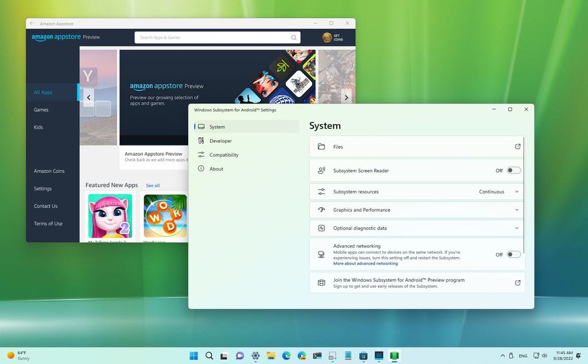Image resolution: width=588 pixels, height=364 pixels.
Task: Enable the Subsystem Screen Reader toggle
Action: pos(513,170)
